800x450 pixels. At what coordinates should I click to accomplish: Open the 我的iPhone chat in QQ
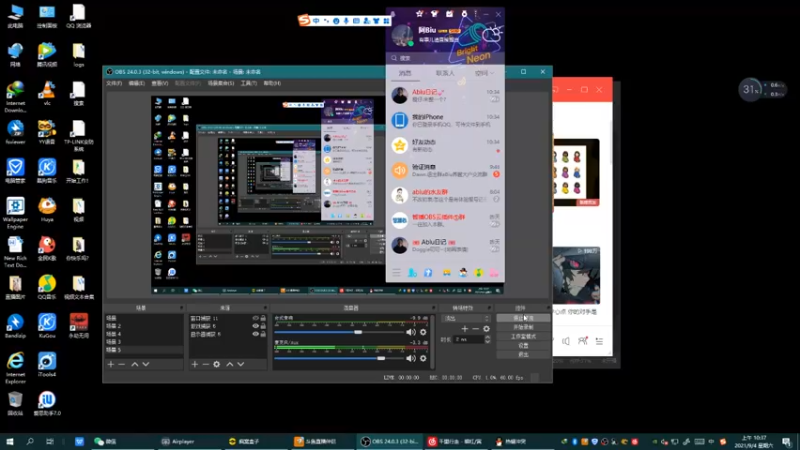(x=445, y=120)
